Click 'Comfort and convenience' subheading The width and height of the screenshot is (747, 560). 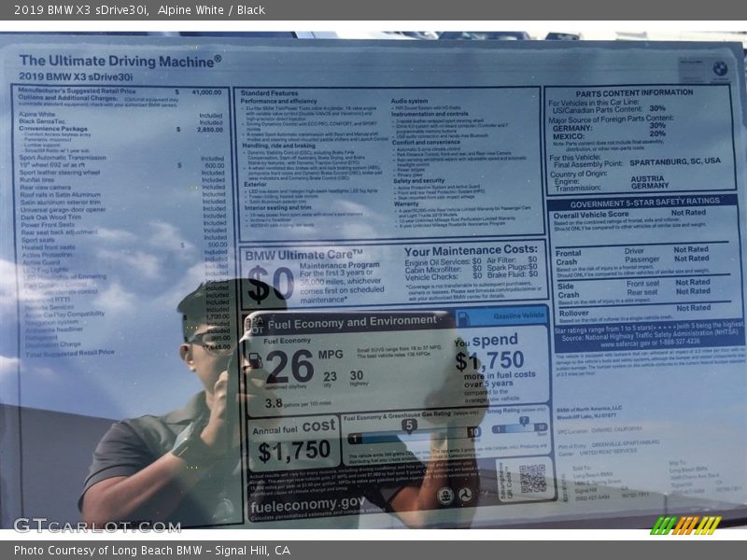[x=427, y=142]
